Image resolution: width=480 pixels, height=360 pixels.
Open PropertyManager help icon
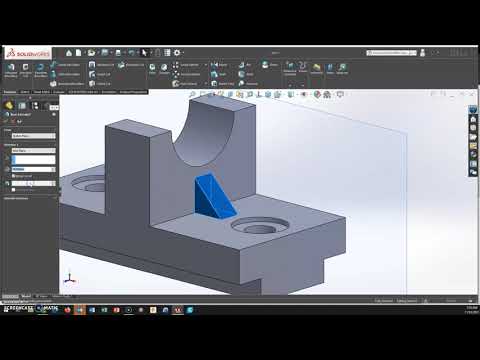[54, 114]
